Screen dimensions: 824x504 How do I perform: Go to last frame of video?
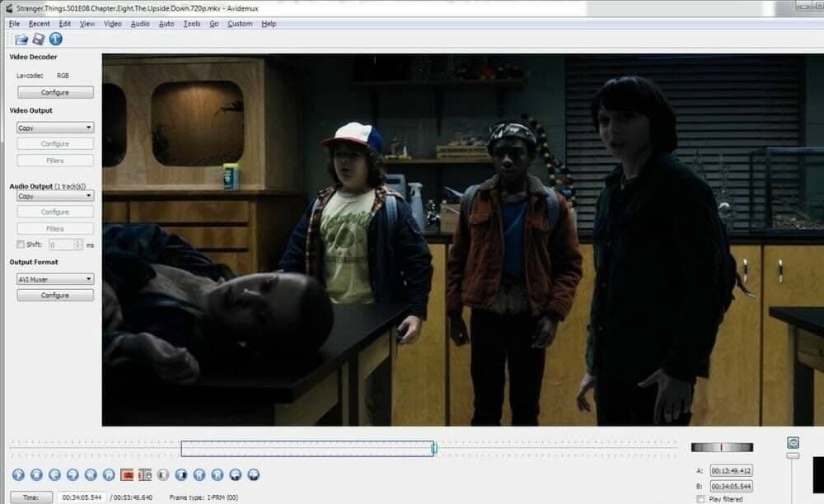click(217, 474)
